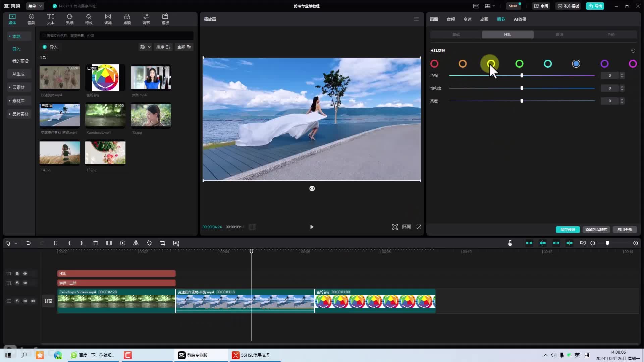Image resolution: width=644 pixels, height=362 pixels.
Task: Click the crop tool icon
Action: (x=163, y=243)
